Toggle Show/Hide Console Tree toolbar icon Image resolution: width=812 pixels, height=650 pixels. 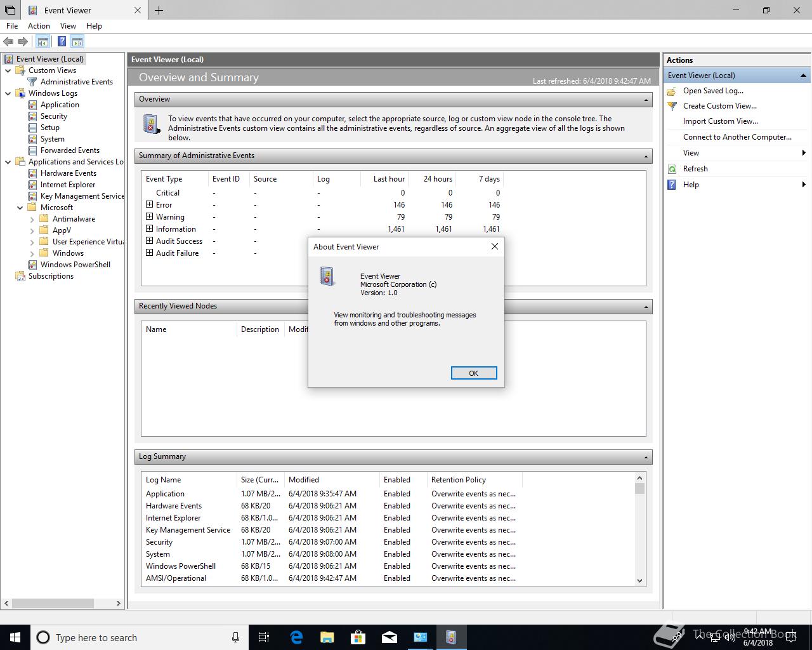tap(43, 42)
